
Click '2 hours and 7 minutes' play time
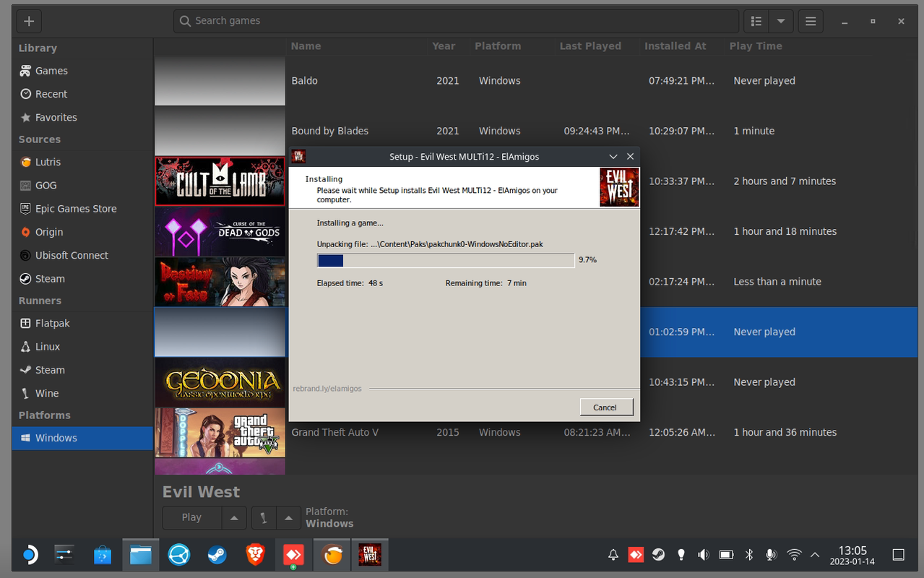tap(785, 181)
